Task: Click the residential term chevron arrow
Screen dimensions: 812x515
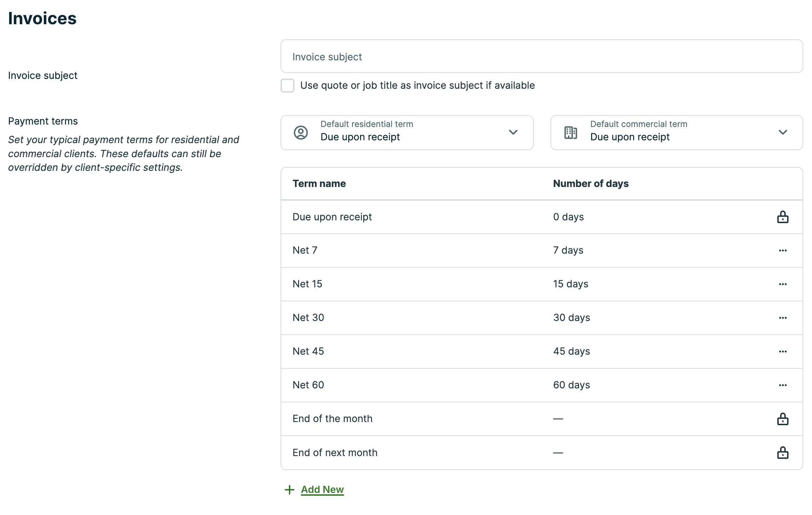Action: 513,132
